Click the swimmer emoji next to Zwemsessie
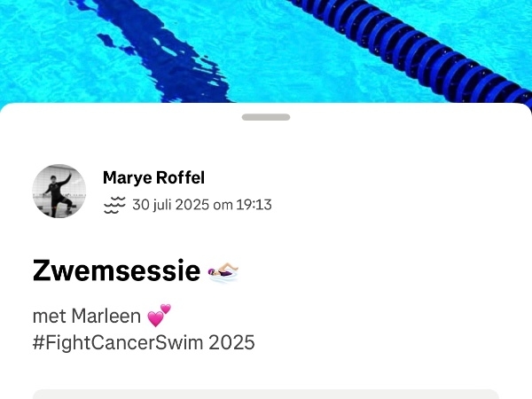Image resolution: width=532 pixels, height=399 pixels. pyautogui.click(x=223, y=271)
